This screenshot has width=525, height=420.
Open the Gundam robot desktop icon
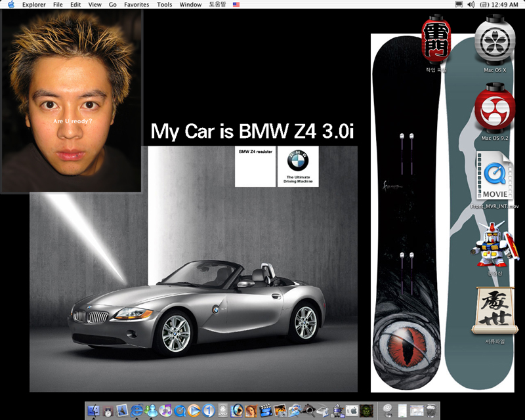coord(495,246)
